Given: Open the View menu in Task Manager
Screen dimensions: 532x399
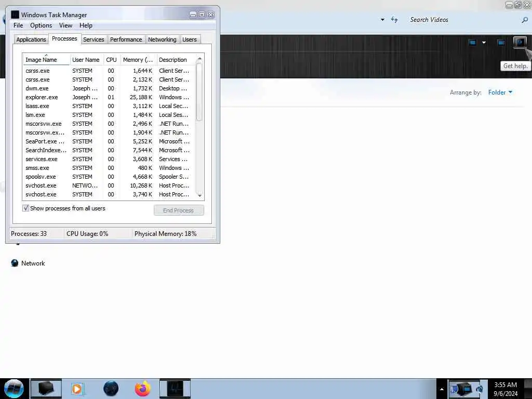Looking at the screenshot, I should click(65, 25).
